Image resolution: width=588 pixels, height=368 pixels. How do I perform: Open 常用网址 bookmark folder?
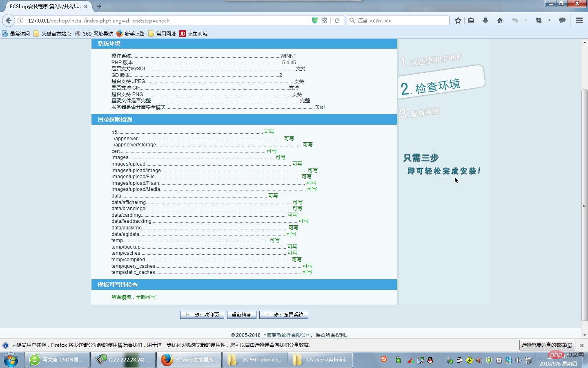(162, 34)
